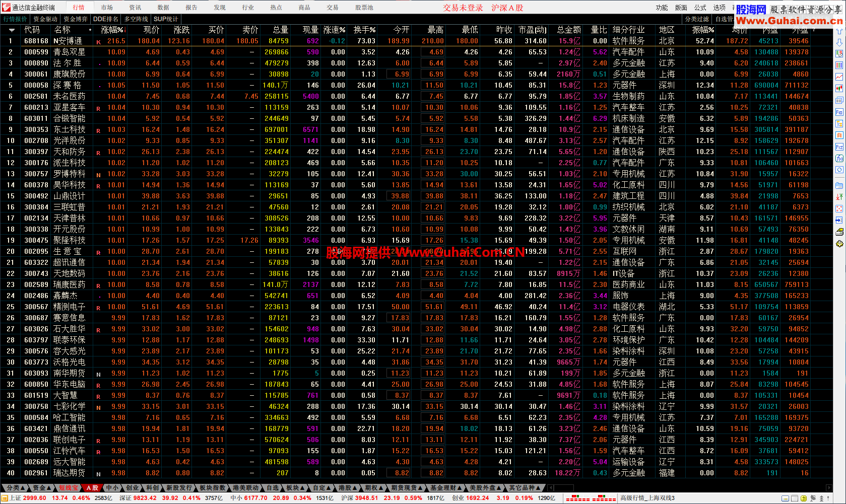Click the orange document icon in sidebar
This screenshot has height=504, width=846.
click(839, 135)
